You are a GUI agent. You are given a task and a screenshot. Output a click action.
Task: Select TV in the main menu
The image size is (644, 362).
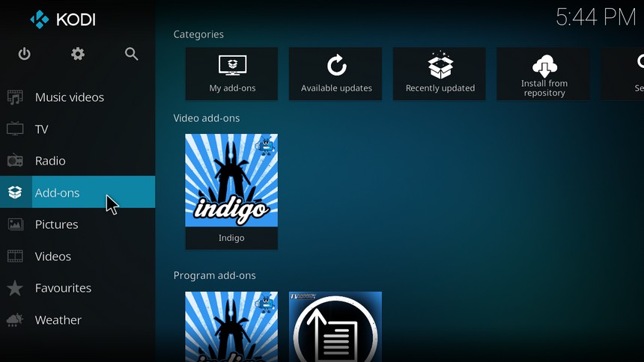coord(78,129)
